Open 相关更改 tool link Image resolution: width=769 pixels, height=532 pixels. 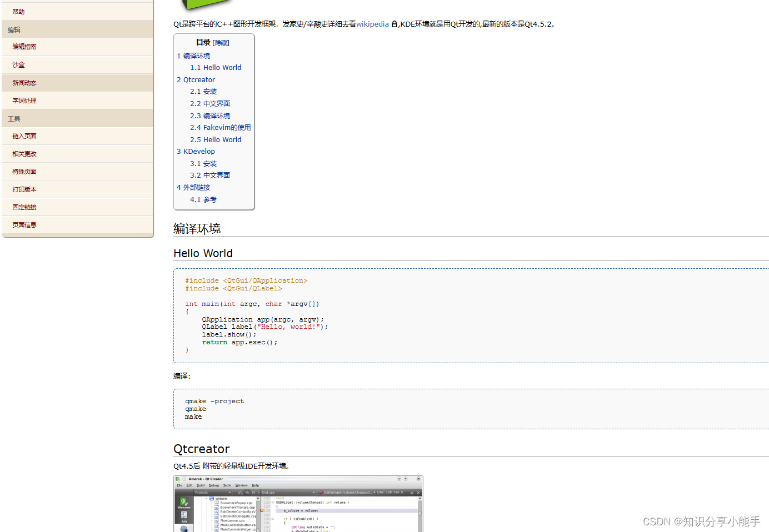tap(24, 154)
